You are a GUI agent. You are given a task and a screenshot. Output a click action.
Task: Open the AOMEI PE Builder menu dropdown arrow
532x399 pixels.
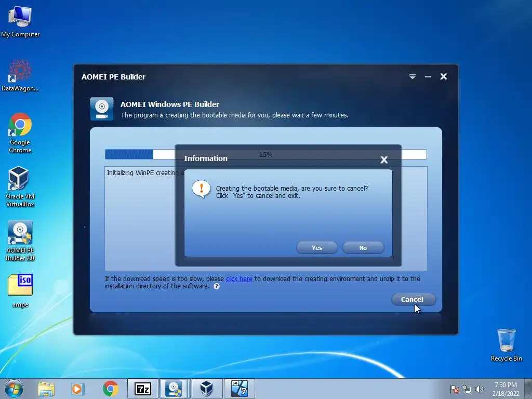coord(412,77)
